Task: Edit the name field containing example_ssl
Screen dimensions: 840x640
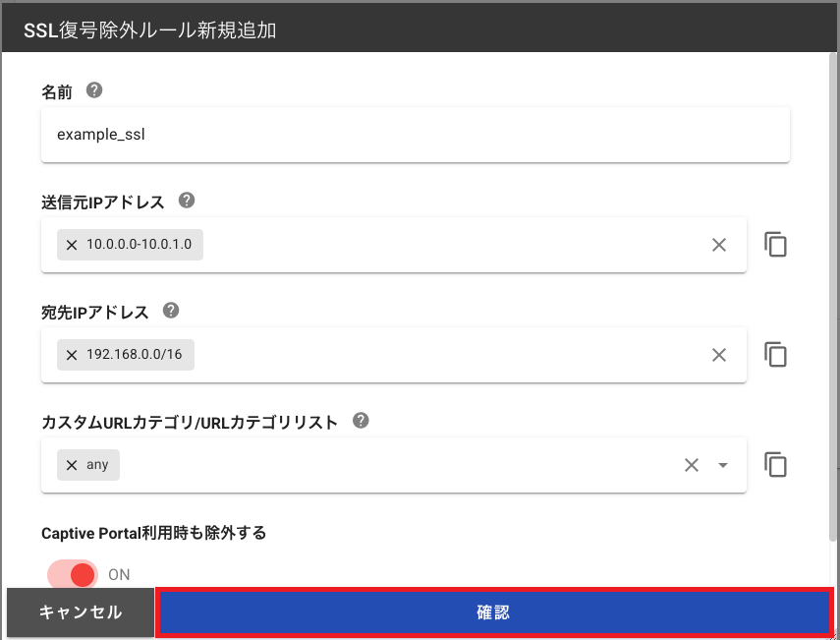Action: coord(416,135)
